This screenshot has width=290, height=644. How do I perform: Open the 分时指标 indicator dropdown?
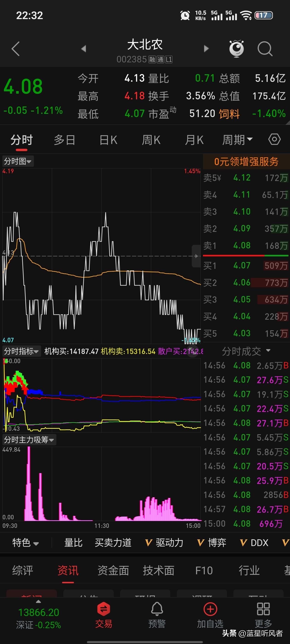(21, 351)
